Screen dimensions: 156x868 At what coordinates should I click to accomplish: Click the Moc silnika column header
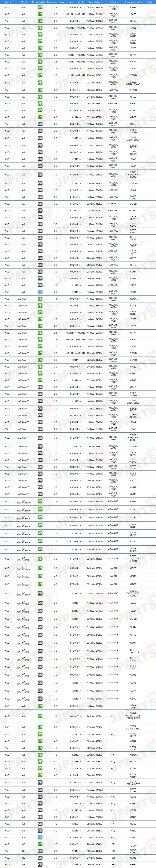pyautogui.click(x=95, y=2)
